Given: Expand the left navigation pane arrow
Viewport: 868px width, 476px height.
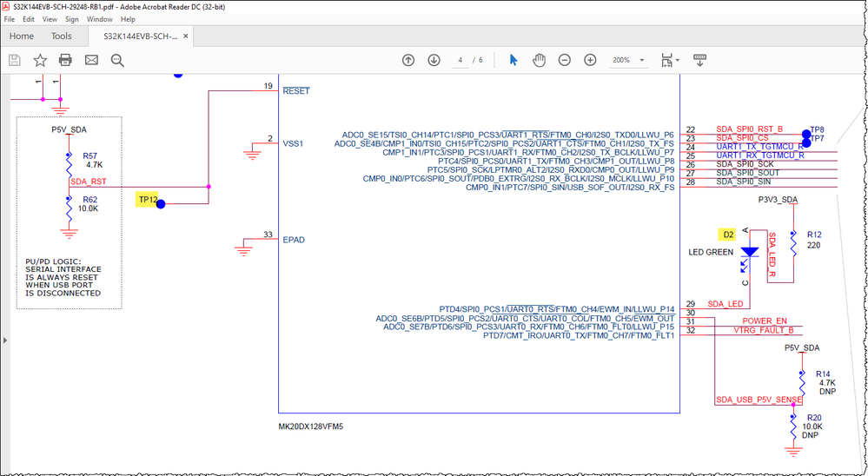Looking at the screenshot, I should [5, 340].
